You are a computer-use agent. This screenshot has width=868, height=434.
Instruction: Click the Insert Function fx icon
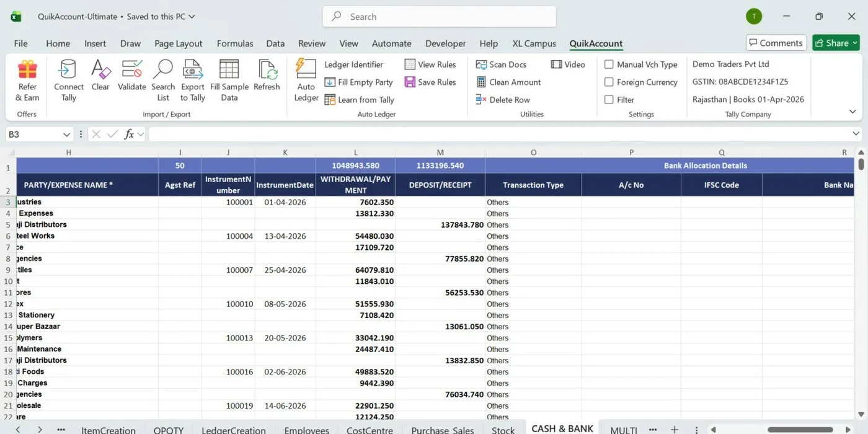129,134
